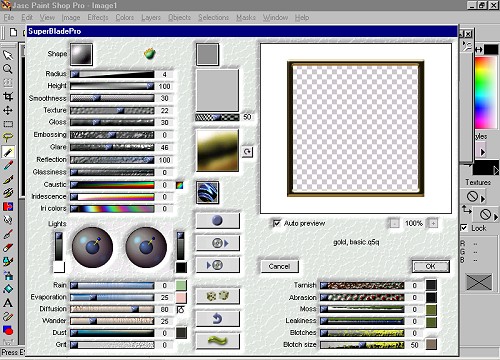Viewport: 500px width, 360px height.
Task: Click the Tarnish color swatch
Action: (x=431, y=285)
